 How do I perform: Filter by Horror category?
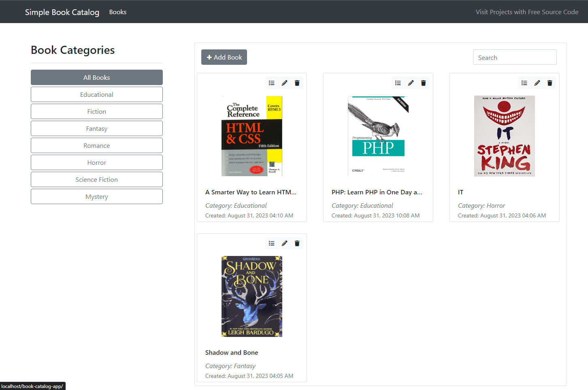(97, 162)
